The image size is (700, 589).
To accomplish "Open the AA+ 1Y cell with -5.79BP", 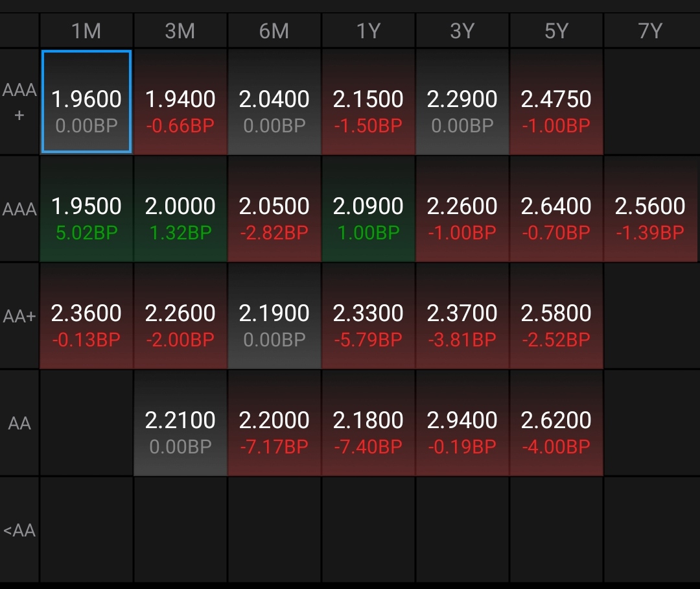I will point(368,316).
